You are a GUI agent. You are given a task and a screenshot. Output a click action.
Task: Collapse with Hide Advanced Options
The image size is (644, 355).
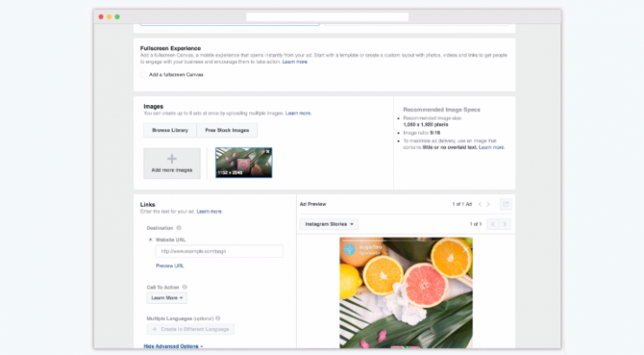click(x=173, y=346)
